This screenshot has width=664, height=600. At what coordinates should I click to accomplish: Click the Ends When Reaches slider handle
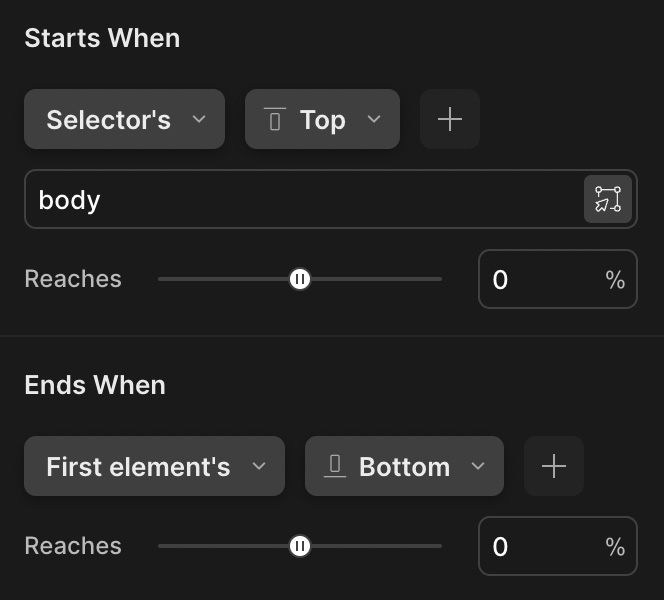pyautogui.click(x=300, y=546)
